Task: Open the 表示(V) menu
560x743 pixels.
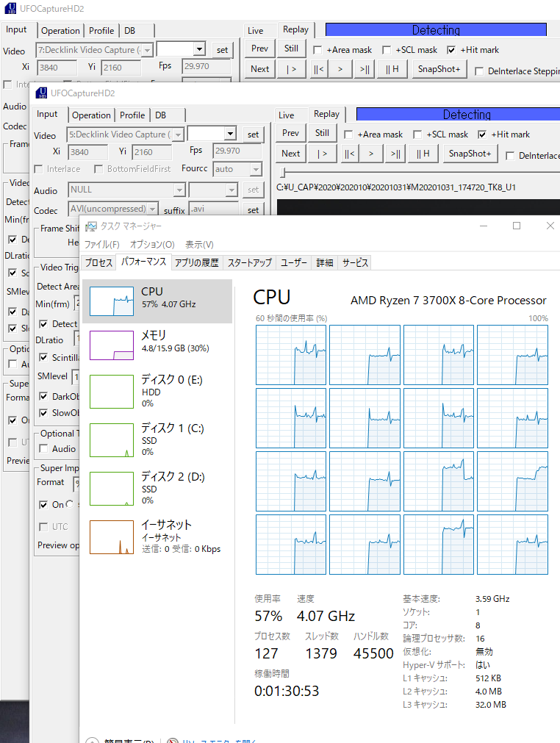Action: pyautogui.click(x=199, y=245)
